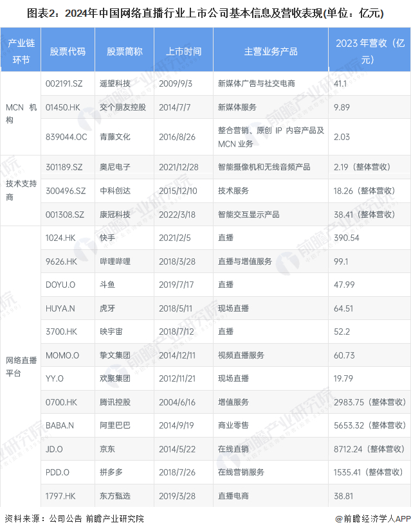This screenshot has width=411, height=532.
Task: Click revenue 18.26（整体营收）
Action: point(364,191)
